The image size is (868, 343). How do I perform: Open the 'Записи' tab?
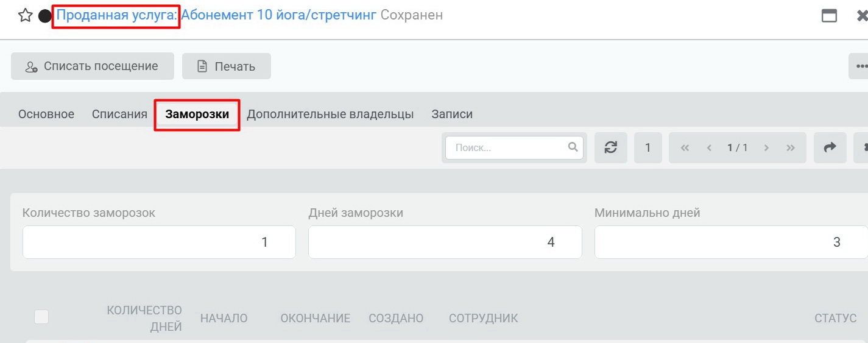pyautogui.click(x=452, y=114)
